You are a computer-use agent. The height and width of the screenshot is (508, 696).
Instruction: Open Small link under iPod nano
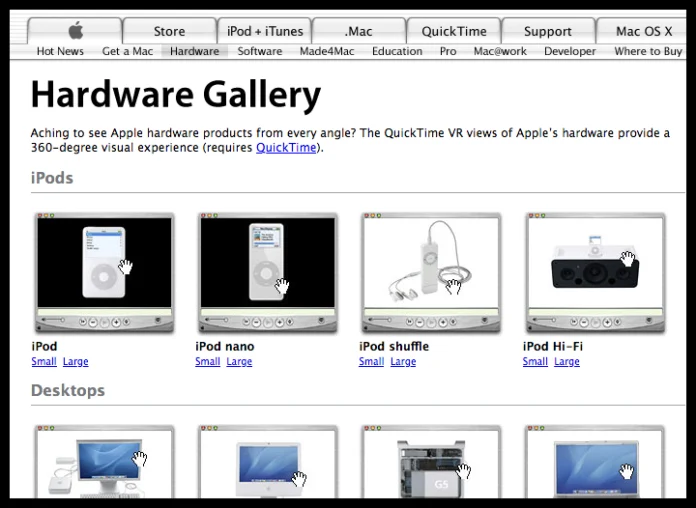point(208,361)
